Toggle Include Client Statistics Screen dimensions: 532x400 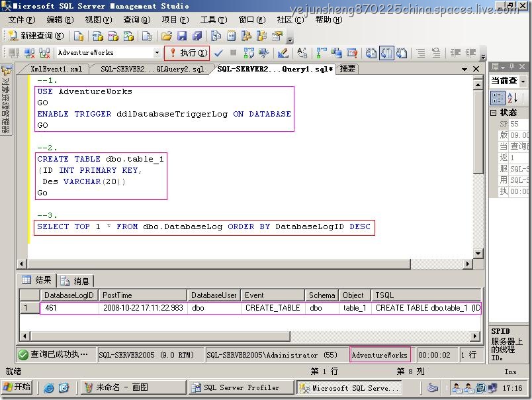(x=337, y=53)
